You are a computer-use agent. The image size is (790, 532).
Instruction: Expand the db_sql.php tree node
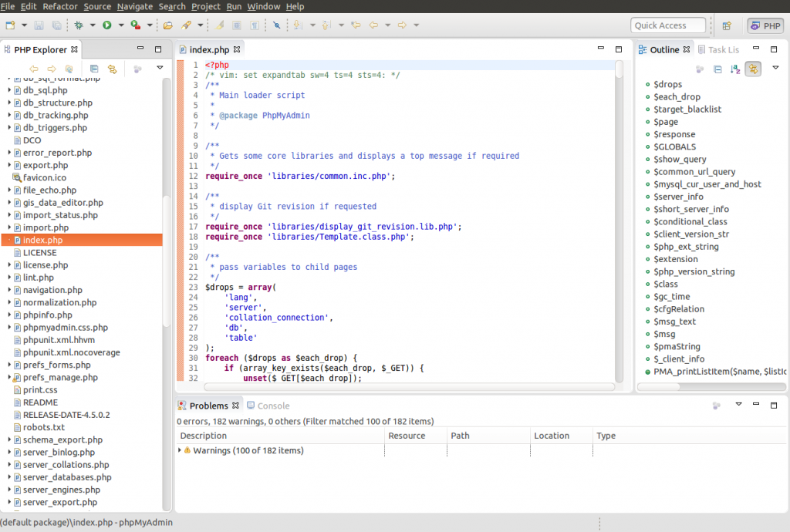pos(9,90)
